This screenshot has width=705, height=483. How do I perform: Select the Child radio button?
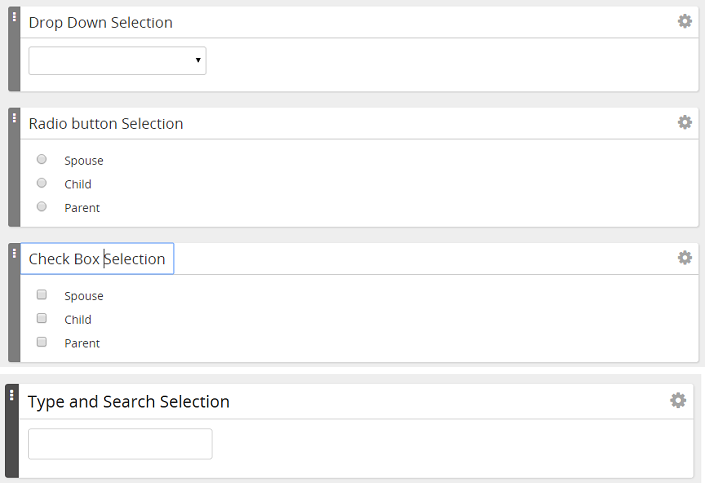(41, 183)
